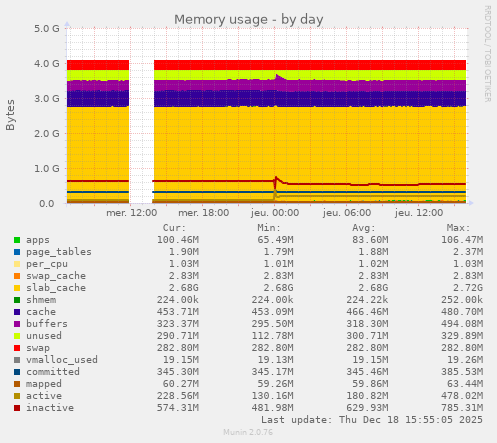Click the red swap legend swatch
This screenshot has width=497, height=443.
click(17, 348)
